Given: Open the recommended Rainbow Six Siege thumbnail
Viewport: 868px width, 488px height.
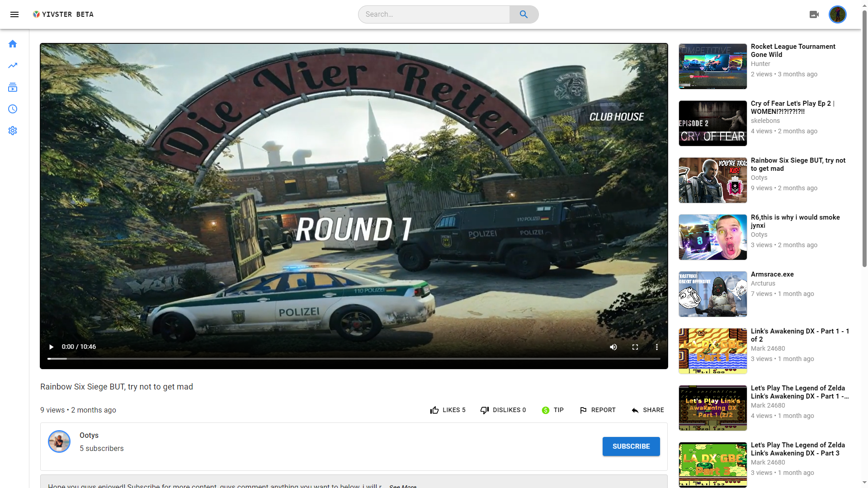Looking at the screenshot, I should [x=712, y=180].
